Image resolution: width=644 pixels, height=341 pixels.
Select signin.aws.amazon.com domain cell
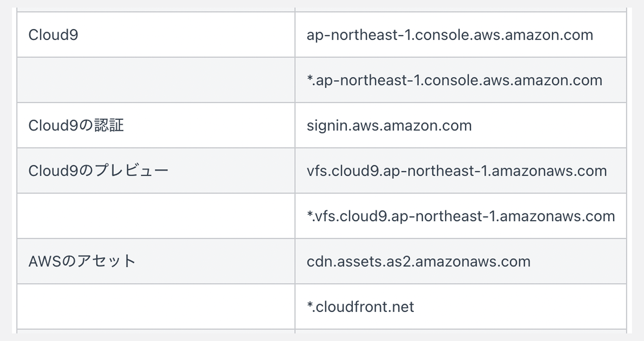[461, 126]
